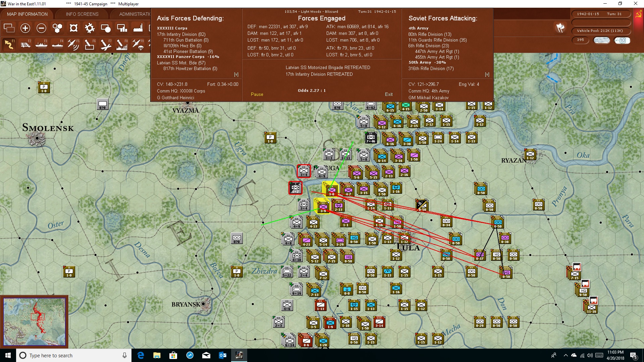Toggle the gear-shaped fortification overlay icon

point(90,28)
